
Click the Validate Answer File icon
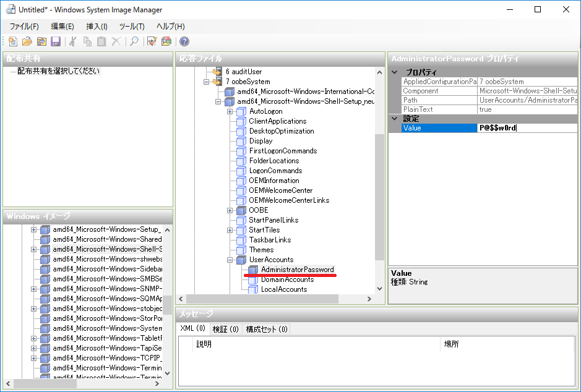[152, 41]
